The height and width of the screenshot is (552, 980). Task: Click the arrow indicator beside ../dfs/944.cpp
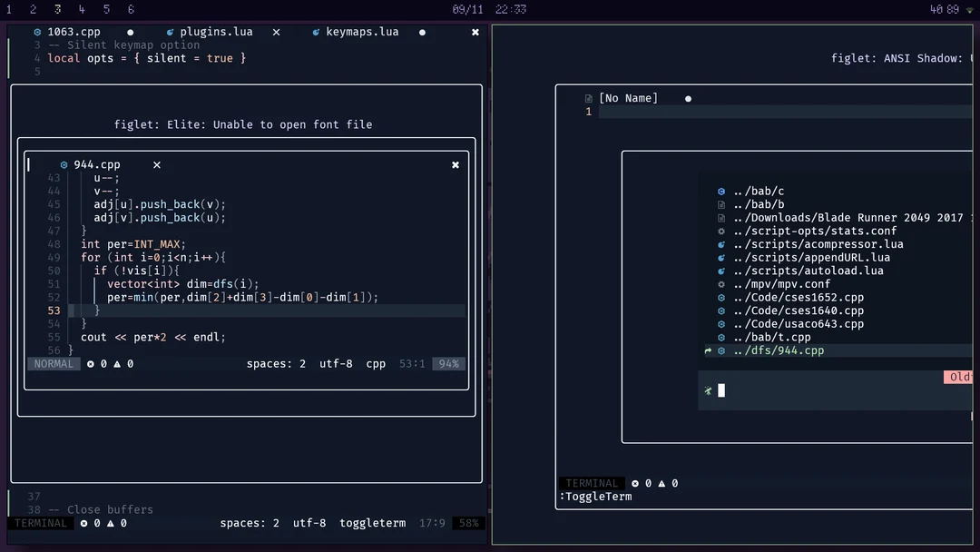(x=707, y=350)
